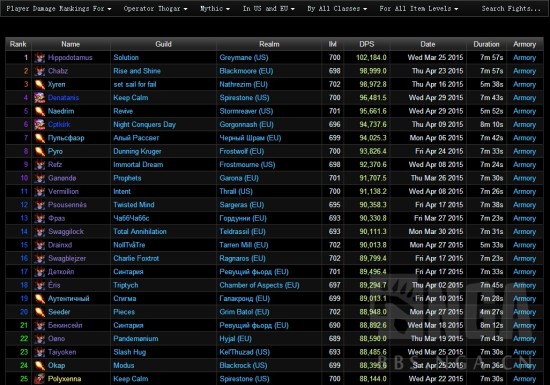This screenshot has width=550, height=385.
Task: Sort by the DPS column header
Action: pyautogui.click(x=367, y=44)
